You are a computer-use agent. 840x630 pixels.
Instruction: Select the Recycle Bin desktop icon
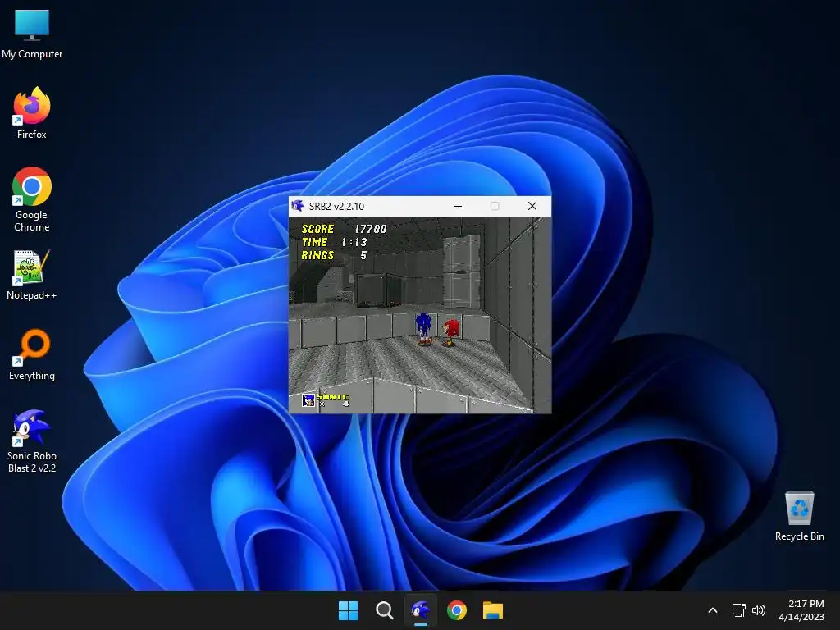pos(799,516)
